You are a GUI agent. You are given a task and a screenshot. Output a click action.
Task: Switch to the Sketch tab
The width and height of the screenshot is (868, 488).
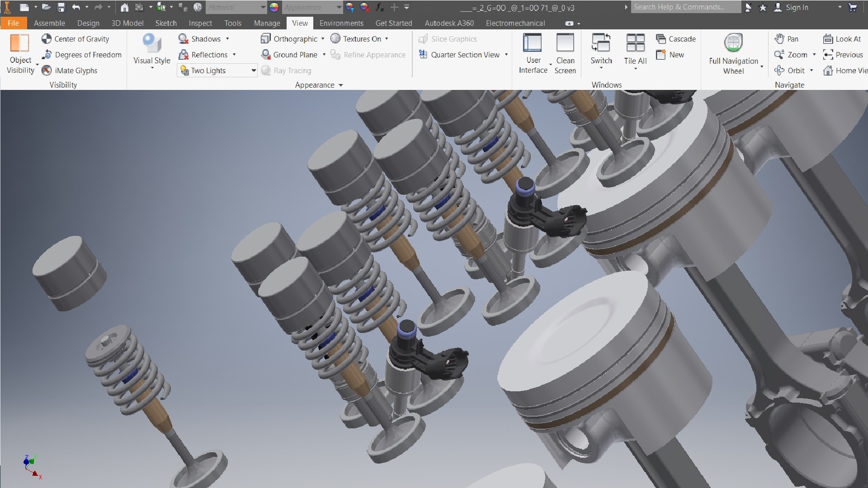click(x=166, y=23)
